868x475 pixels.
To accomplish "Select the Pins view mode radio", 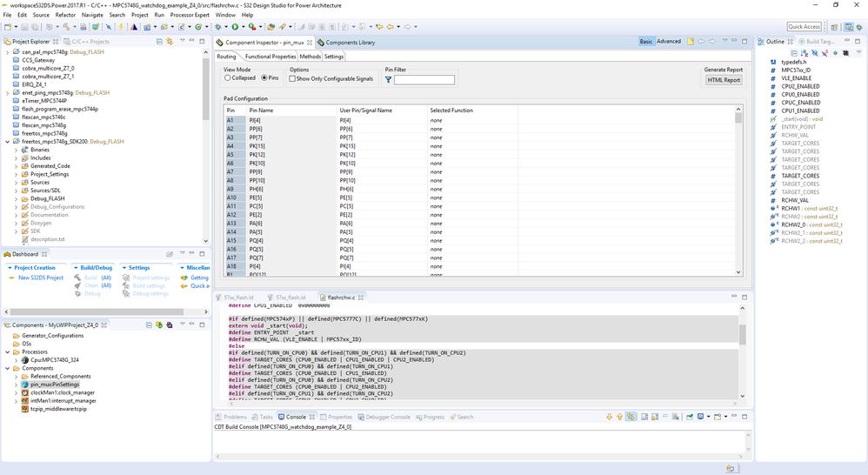I will [x=264, y=78].
